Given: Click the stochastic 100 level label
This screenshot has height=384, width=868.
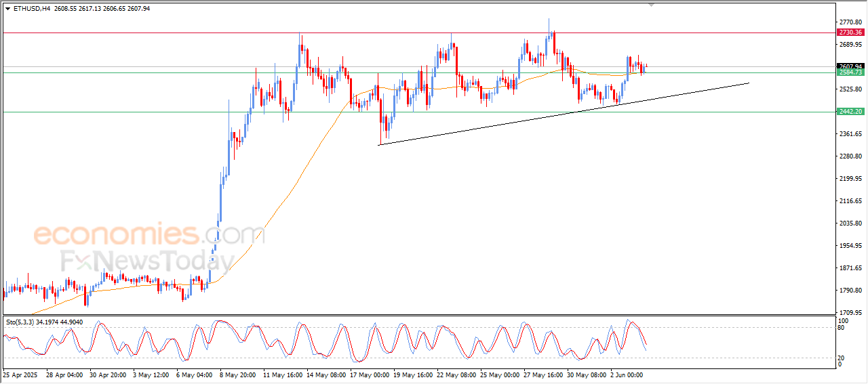Looking at the screenshot, I should coord(843,320).
